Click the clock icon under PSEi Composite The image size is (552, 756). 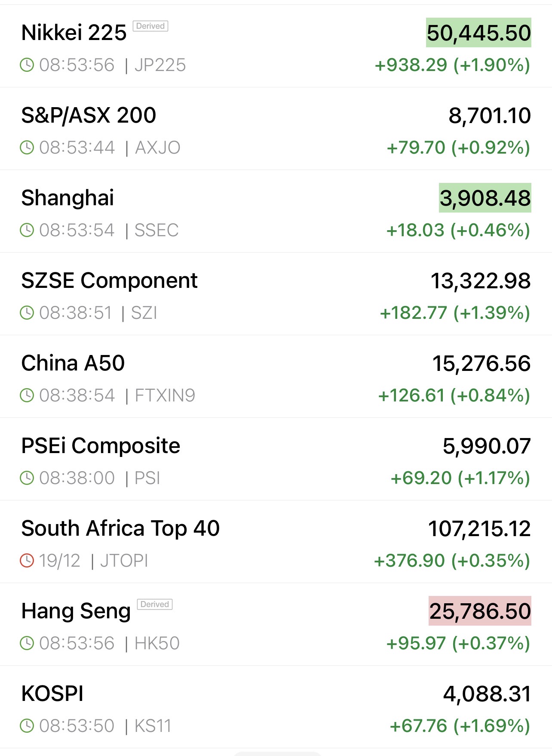tap(27, 478)
